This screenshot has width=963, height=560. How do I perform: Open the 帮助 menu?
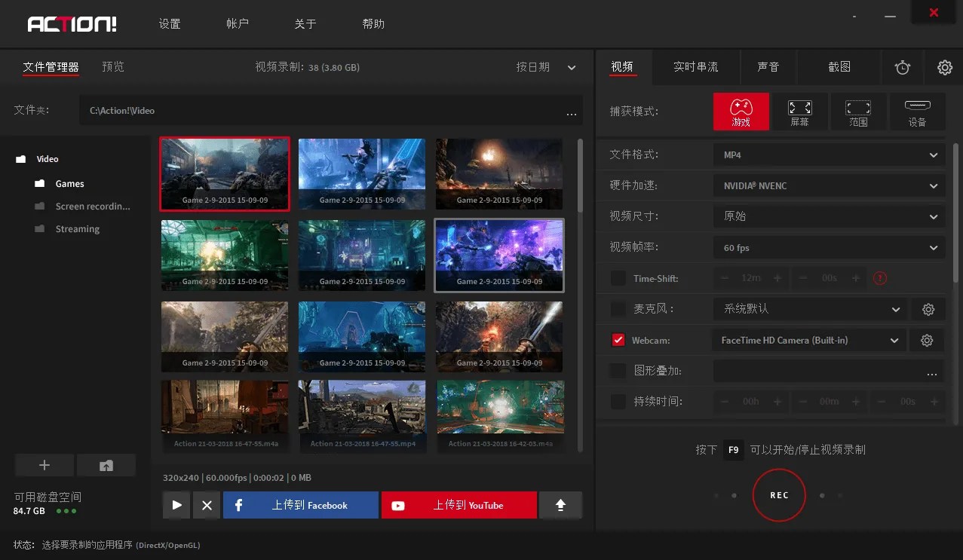373,24
